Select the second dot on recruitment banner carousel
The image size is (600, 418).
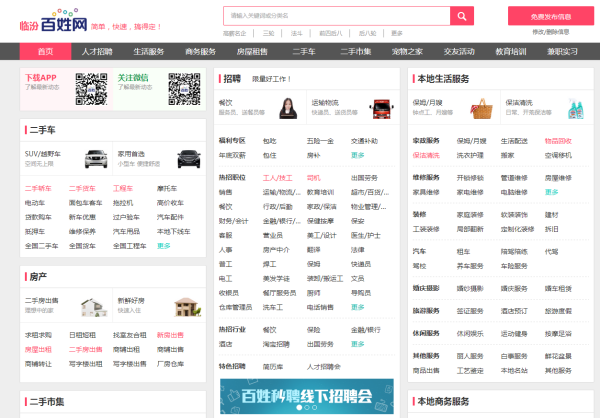click(x=307, y=407)
